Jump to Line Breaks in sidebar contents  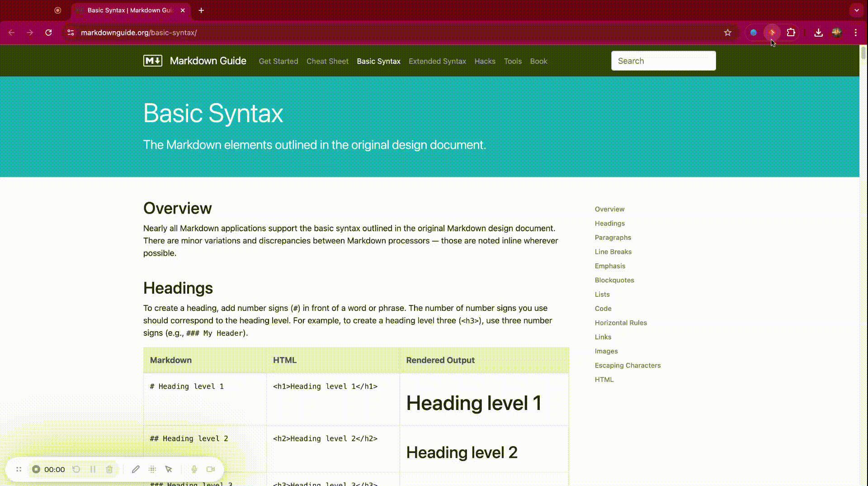(613, 252)
